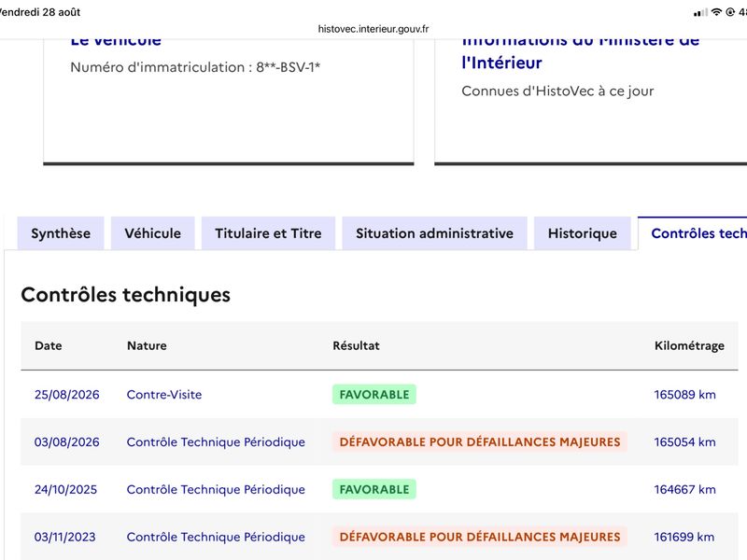Select the Contre-Visite nature entry
Image resolution: width=747 pixels, height=560 pixels.
pos(164,395)
